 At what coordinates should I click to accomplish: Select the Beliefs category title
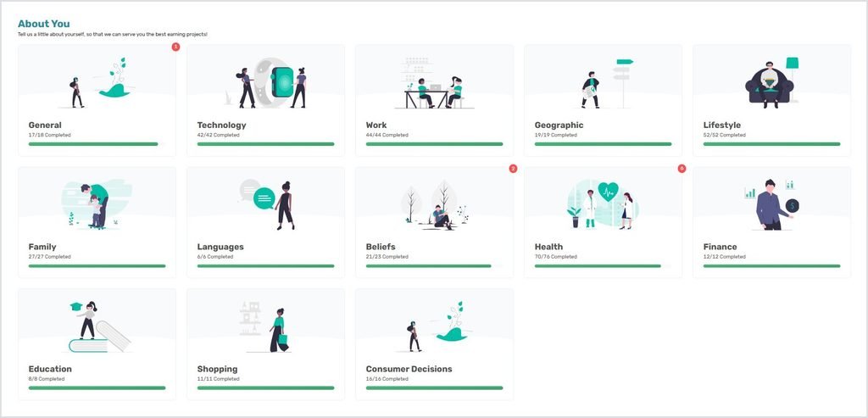click(x=381, y=247)
